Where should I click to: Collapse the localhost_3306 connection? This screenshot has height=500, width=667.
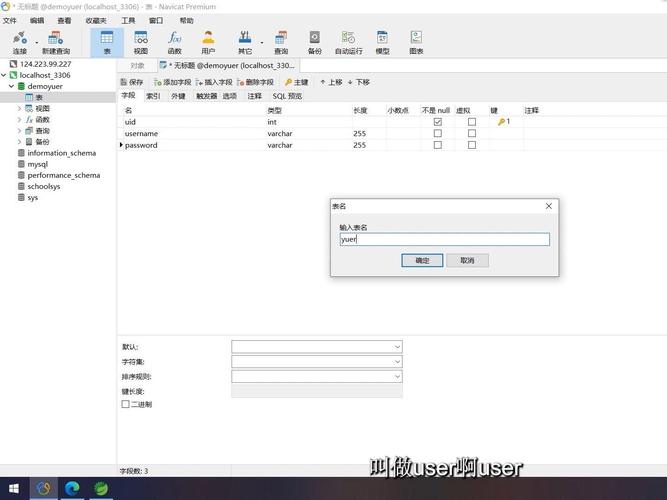click(x=4, y=75)
